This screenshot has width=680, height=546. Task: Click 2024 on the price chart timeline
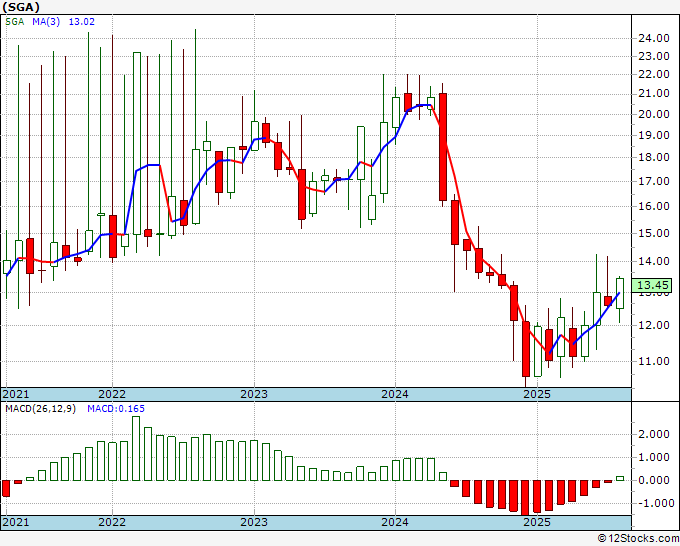(395, 394)
